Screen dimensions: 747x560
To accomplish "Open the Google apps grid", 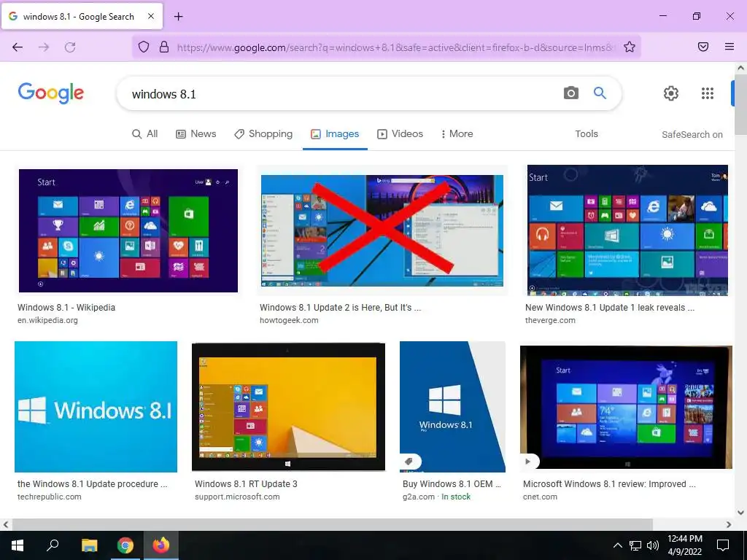I will [x=708, y=93].
